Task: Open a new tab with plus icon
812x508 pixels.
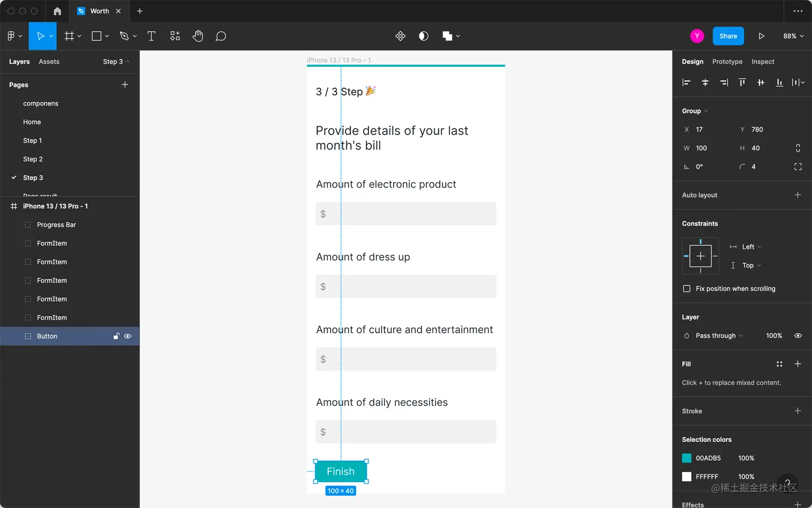Action: click(140, 11)
